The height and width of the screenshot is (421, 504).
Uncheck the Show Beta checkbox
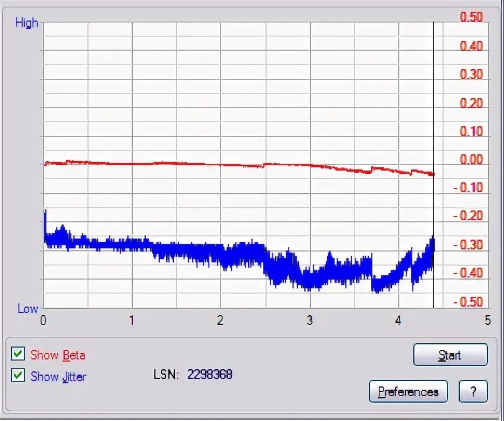(x=18, y=354)
